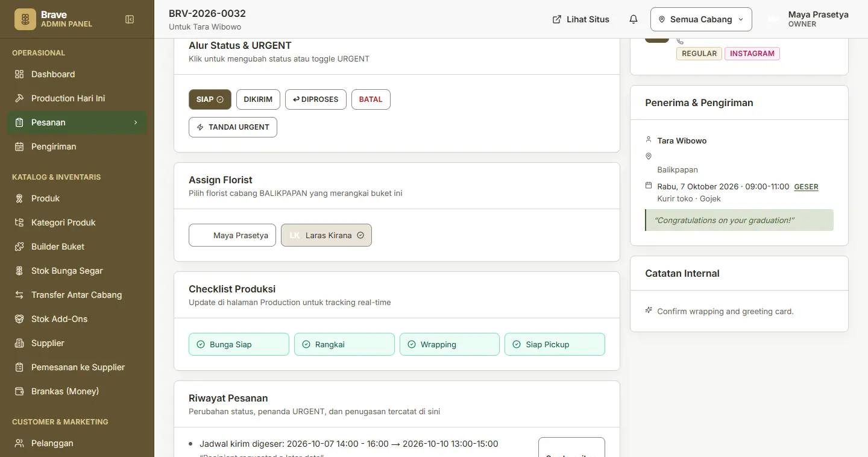Click the "Jadwal kirim digeser" history entry
Screen dimensions: 868x457
pos(348,444)
